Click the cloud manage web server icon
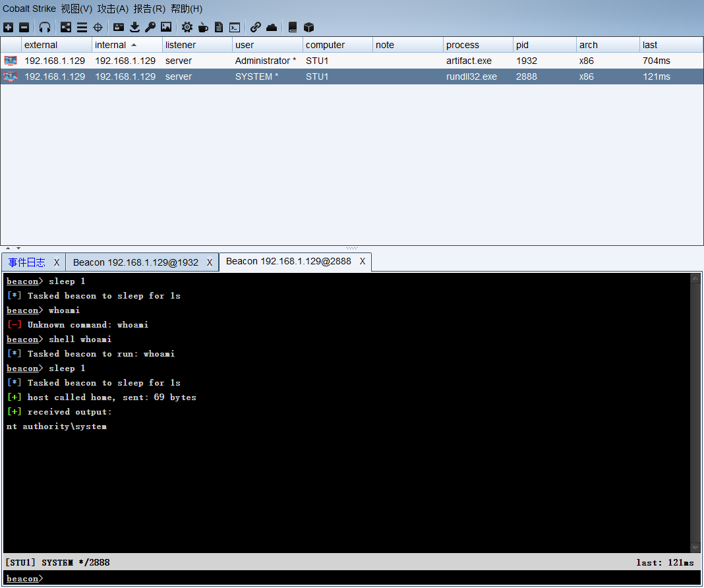The width and height of the screenshot is (704, 588). [x=272, y=28]
